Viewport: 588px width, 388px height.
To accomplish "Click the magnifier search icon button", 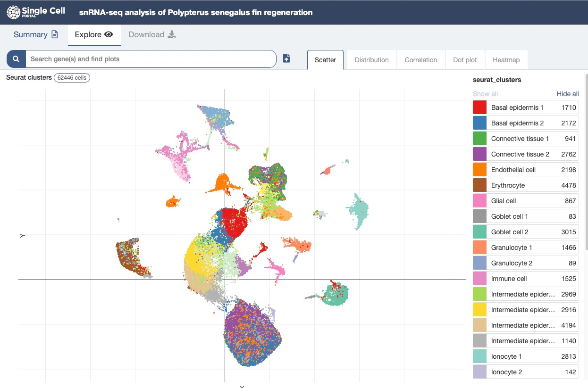I will [16, 59].
